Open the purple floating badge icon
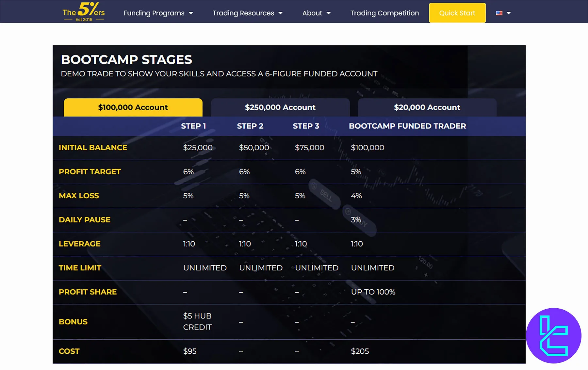Image resolution: width=588 pixels, height=370 pixels. [553, 335]
